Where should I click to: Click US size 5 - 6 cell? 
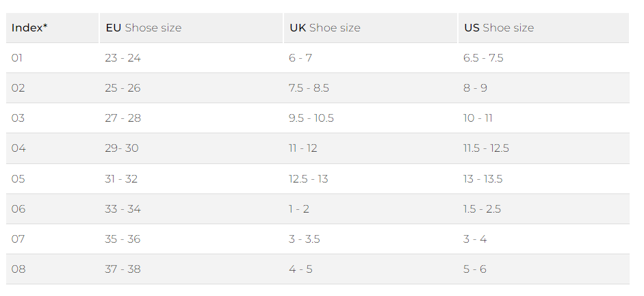pos(474,269)
